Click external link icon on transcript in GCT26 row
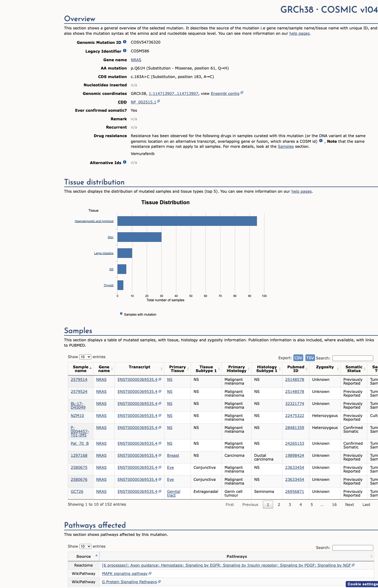This screenshot has width=378, height=588. click(160, 491)
